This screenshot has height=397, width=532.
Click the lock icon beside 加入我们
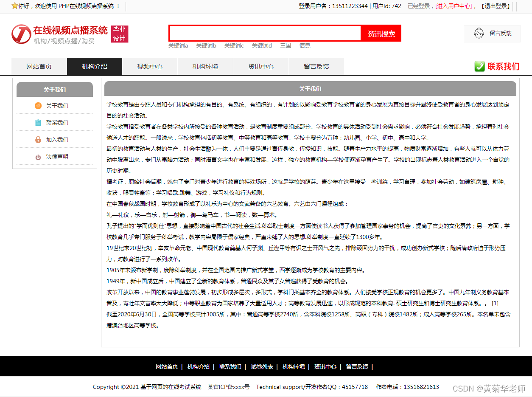click(38, 140)
